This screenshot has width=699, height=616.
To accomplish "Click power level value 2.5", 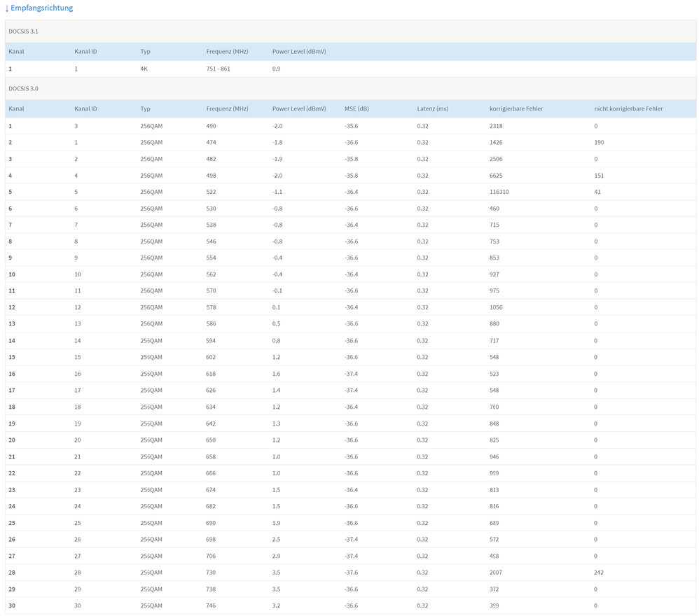I will click(277, 540).
